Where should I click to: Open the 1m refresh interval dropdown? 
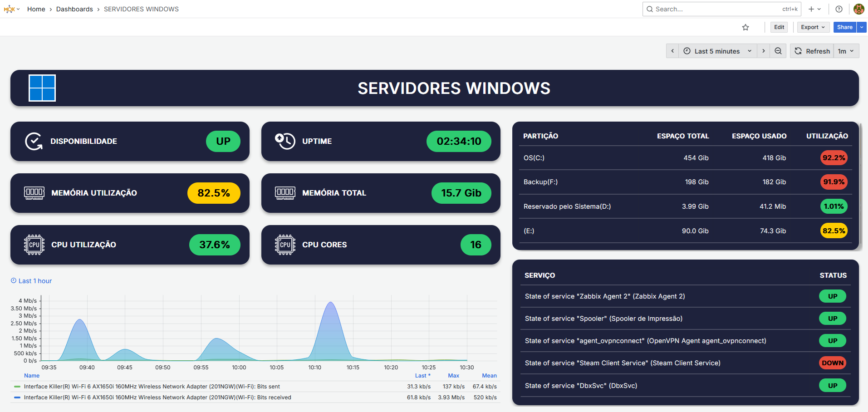click(x=846, y=51)
